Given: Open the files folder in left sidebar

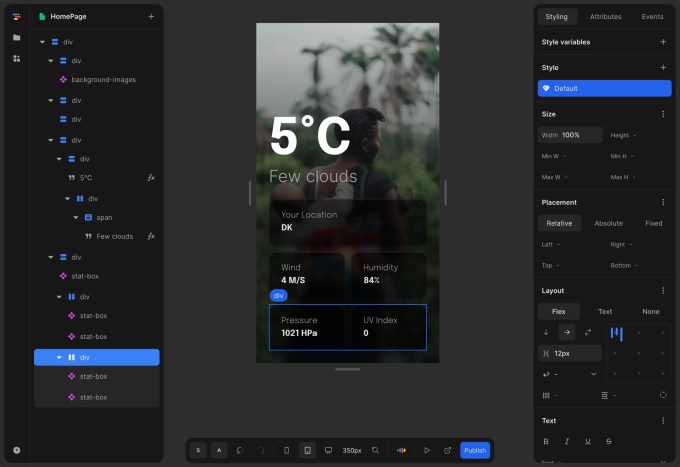Looking at the screenshot, I should pos(16,37).
